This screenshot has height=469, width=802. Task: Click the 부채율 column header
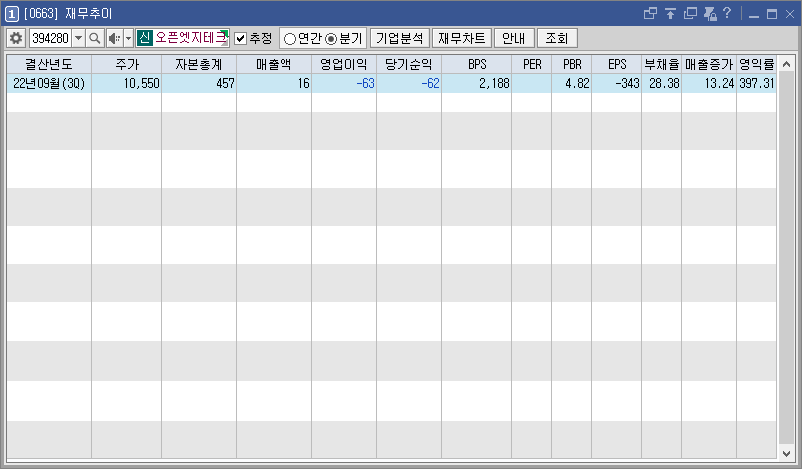tap(662, 64)
